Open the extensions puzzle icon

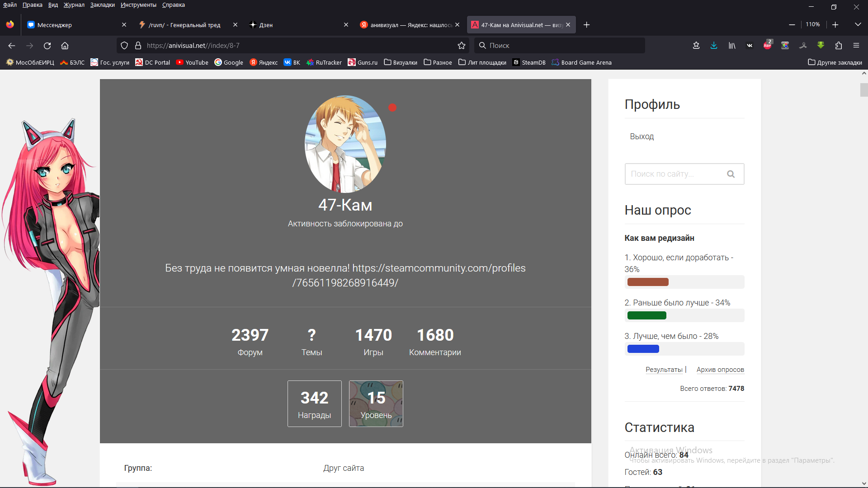click(839, 45)
